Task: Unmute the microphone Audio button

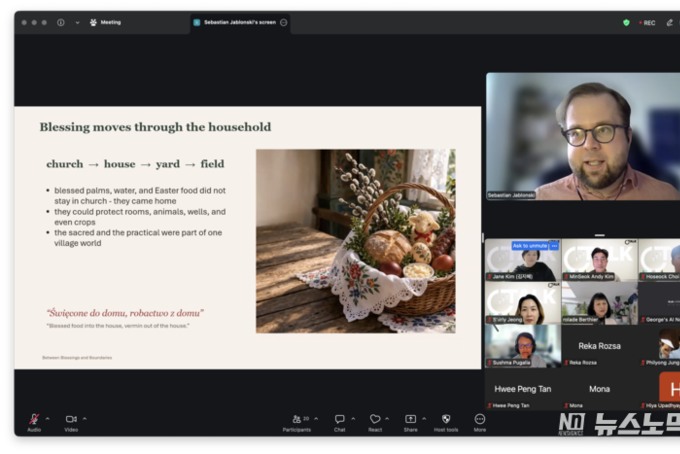Action: point(33,419)
